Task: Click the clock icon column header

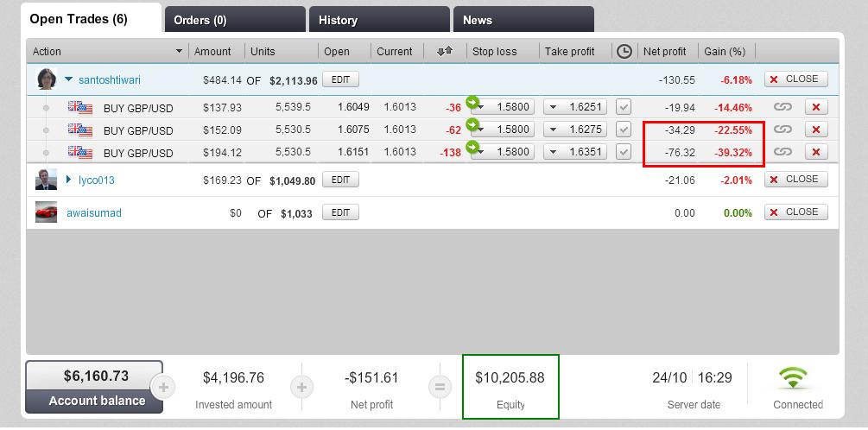Action: [624, 52]
